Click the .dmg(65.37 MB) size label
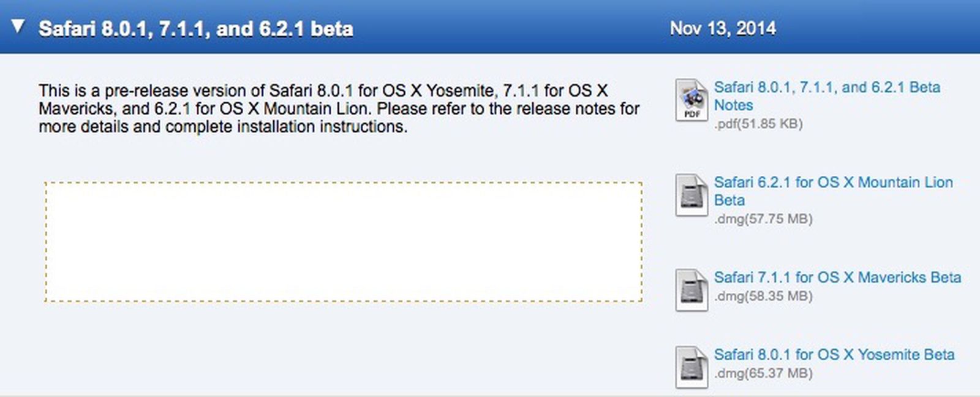The height and width of the screenshot is (397, 980). (763, 372)
